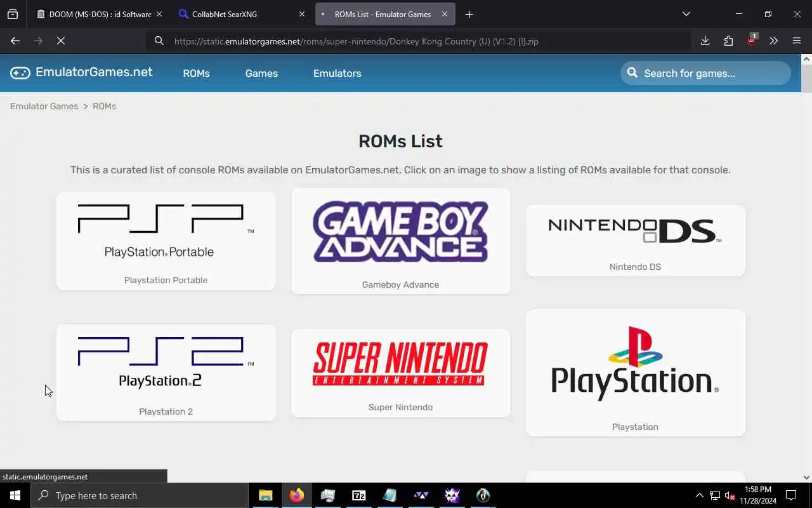Image resolution: width=812 pixels, height=508 pixels.
Task: Focus the Search for games field
Action: [705, 73]
